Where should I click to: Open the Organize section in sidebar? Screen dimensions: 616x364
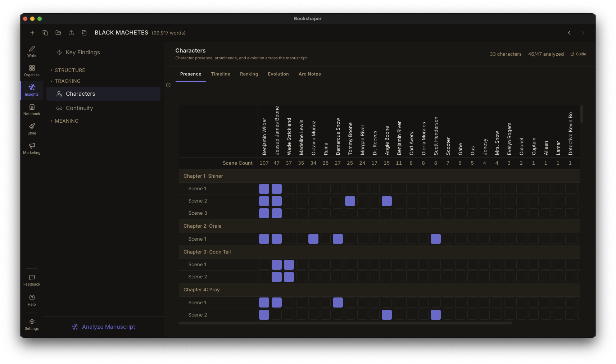pos(32,71)
